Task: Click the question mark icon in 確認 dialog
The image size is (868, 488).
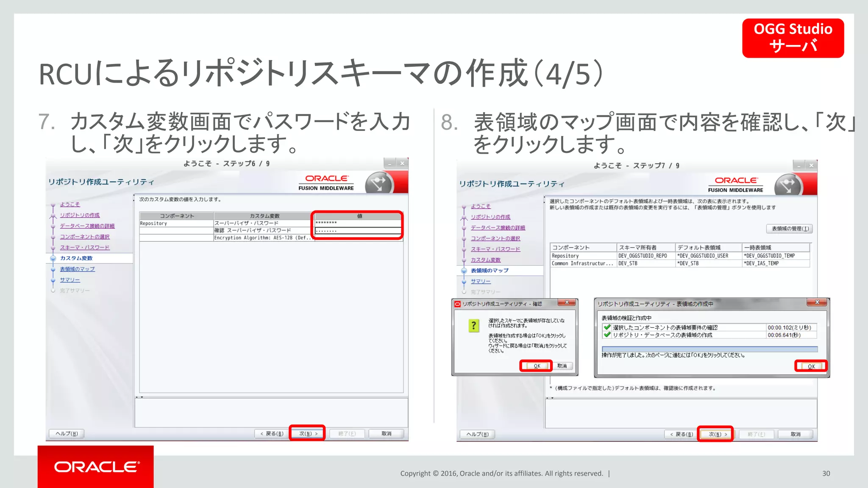Action: [474, 326]
